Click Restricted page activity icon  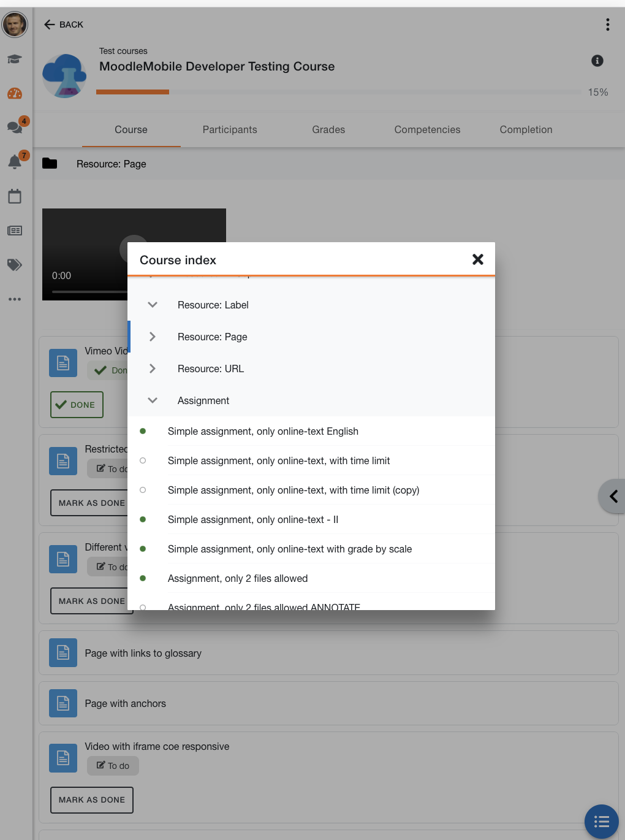pyautogui.click(x=63, y=461)
